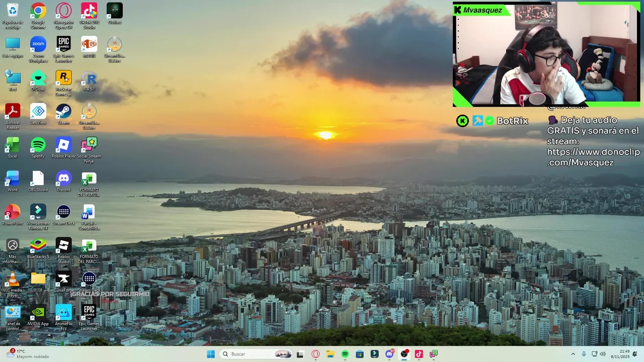644x362 pixels.
Task: Open TikTok LIVE Studio from taskbar
Action: pos(419,354)
